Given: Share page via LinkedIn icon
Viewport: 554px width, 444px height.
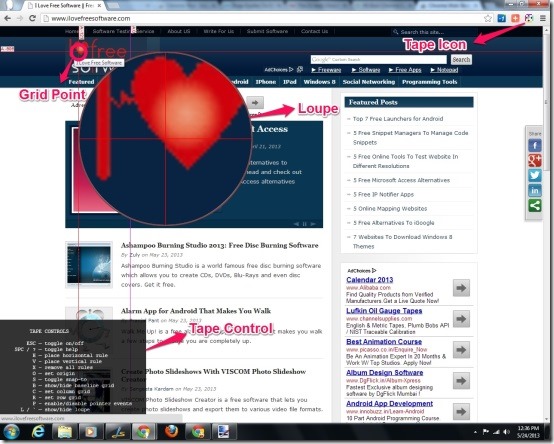Looking at the screenshot, I should [x=535, y=190].
